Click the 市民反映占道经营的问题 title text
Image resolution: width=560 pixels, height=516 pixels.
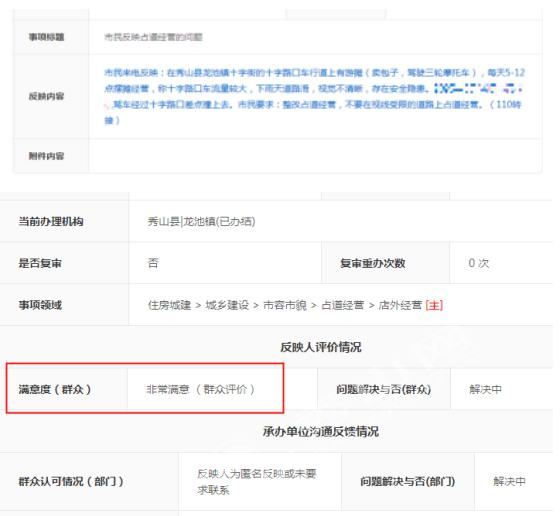[153, 37]
